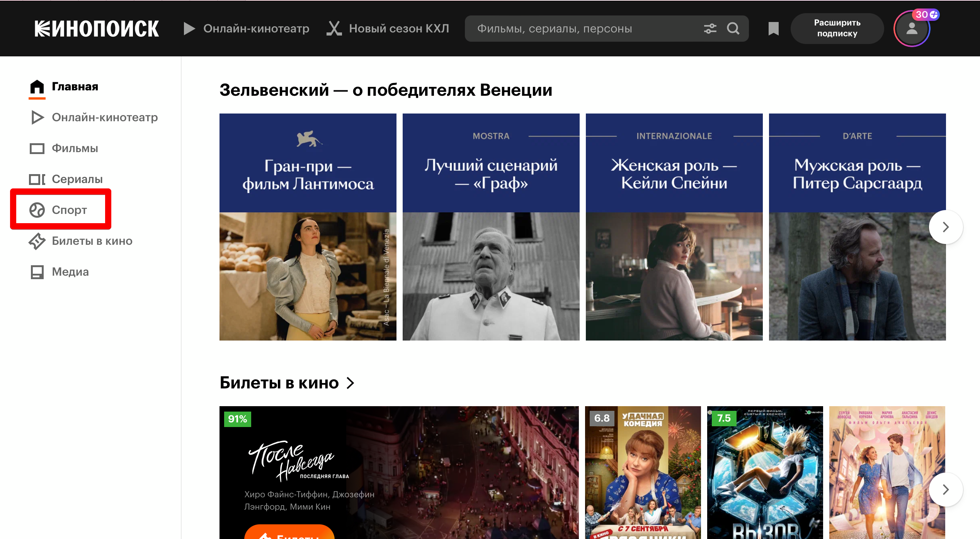Click the Спорт sidebar icon
This screenshot has height=539, width=980.
(x=37, y=210)
